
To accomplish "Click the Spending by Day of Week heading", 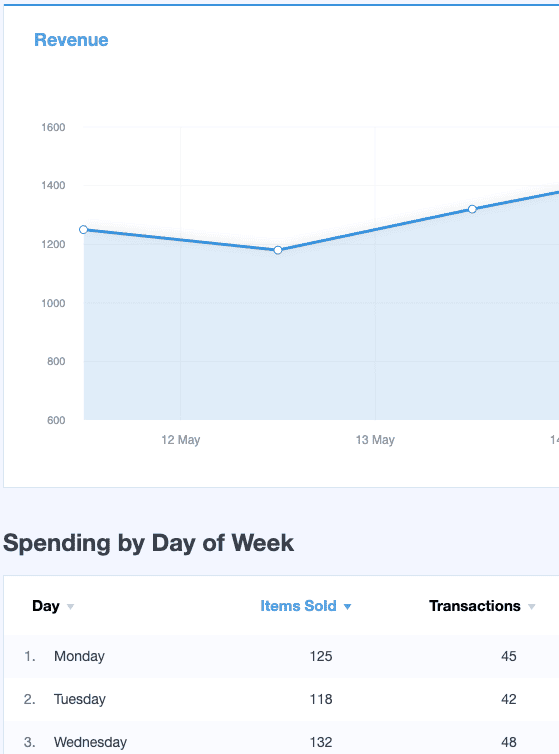I will click(x=149, y=543).
